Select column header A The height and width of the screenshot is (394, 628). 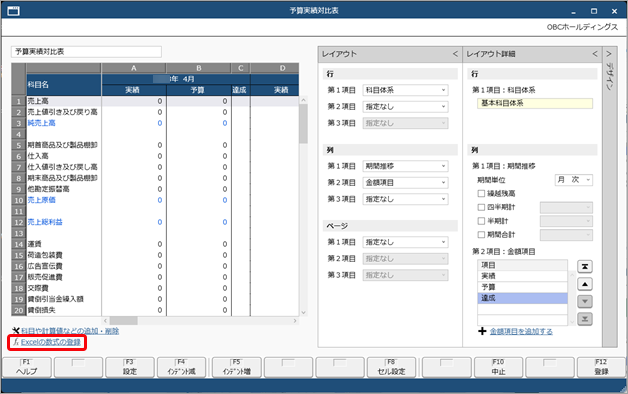point(134,68)
